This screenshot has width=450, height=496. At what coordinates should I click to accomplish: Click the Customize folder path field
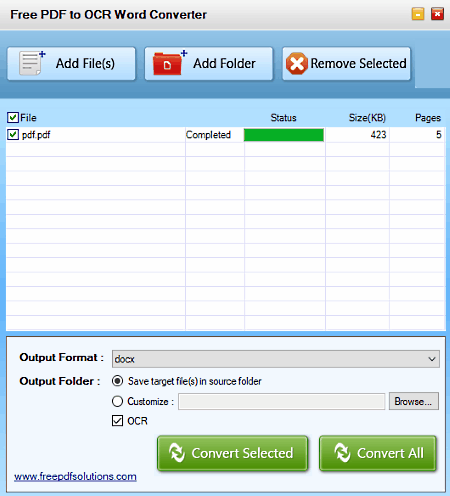coord(282,401)
